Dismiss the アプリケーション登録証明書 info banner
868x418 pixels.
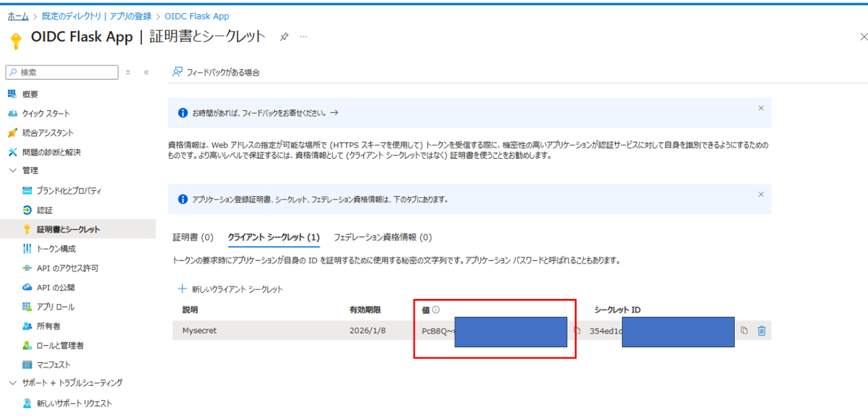[761, 194]
